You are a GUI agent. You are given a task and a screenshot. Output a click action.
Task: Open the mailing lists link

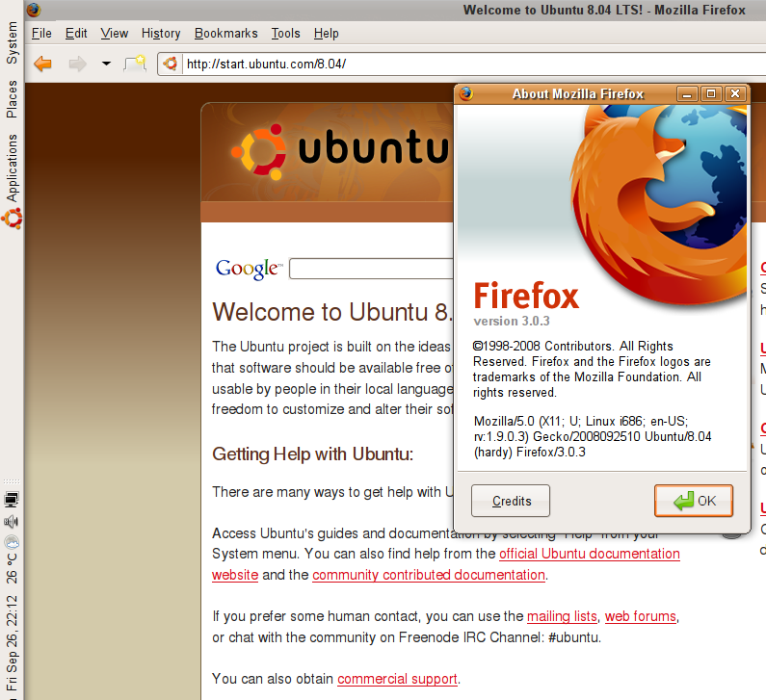[x=562, y=616]
